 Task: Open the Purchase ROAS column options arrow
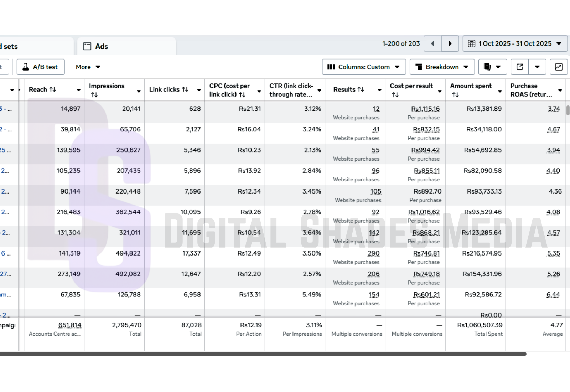(x=560, y=91)
